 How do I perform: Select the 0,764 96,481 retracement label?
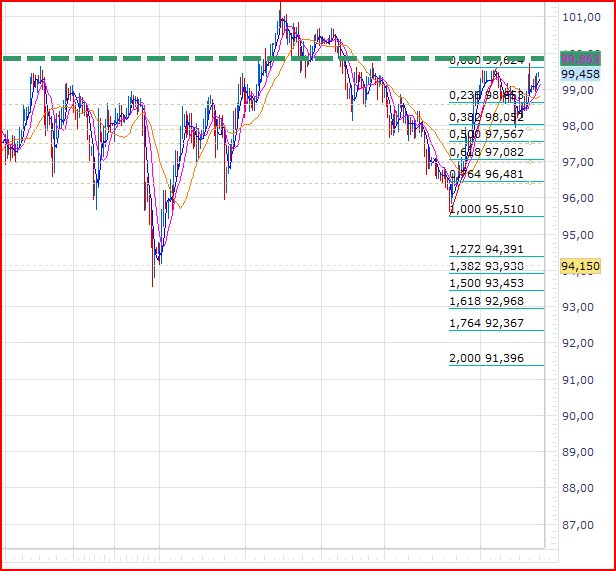click(x=486, y=174)
